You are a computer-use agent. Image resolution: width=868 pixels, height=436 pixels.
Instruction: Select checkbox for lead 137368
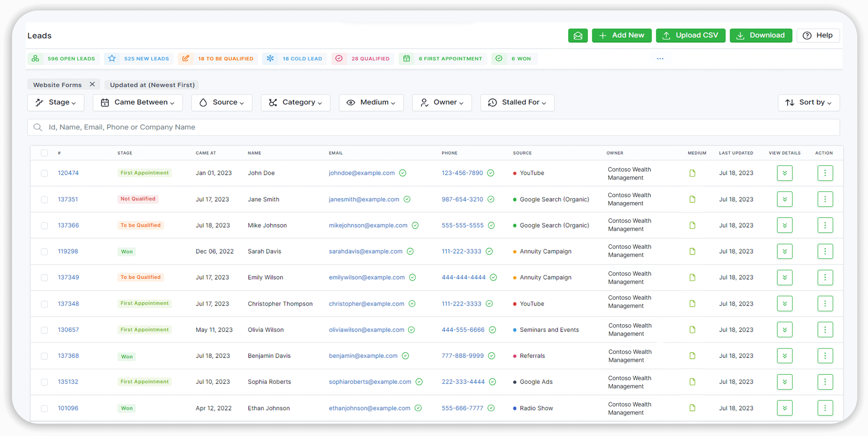pos(44,356)
